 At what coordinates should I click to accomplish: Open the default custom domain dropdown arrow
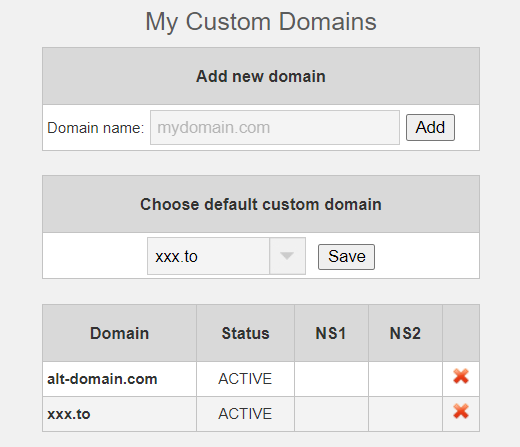coord(287,256)
